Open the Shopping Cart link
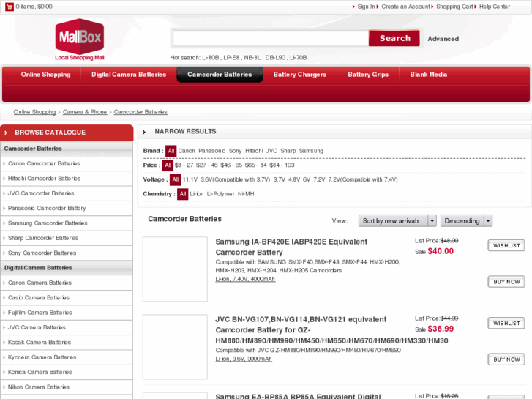This screenshot has width=532, height=399. click(454, 7)
